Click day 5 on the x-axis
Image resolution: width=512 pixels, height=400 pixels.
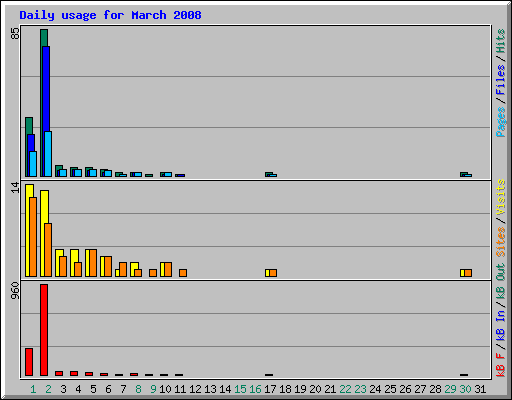93,389
